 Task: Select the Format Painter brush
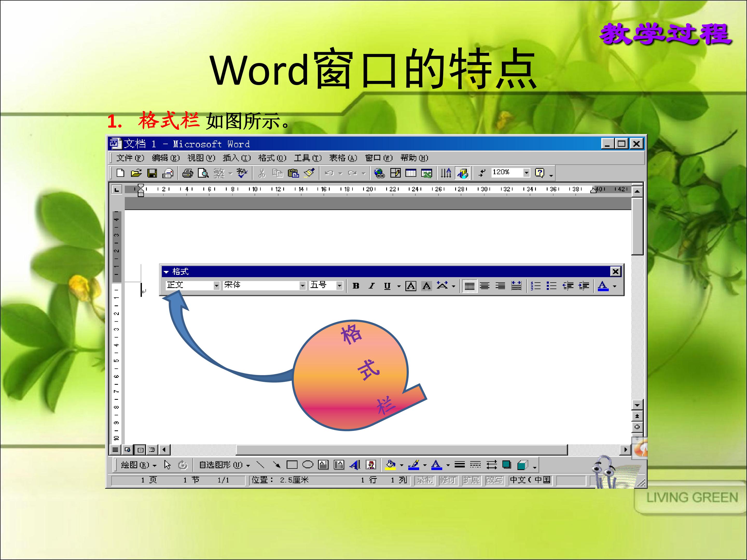309,173
